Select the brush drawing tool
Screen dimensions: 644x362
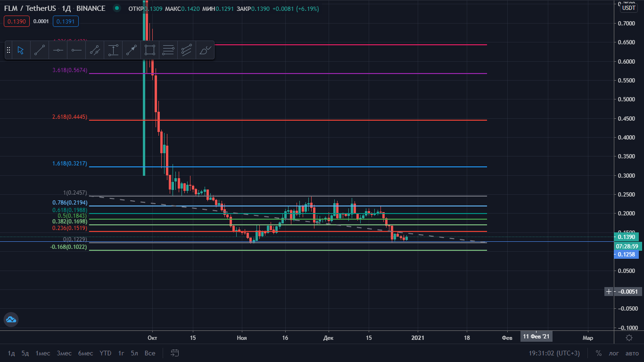(x=205, y=50)
